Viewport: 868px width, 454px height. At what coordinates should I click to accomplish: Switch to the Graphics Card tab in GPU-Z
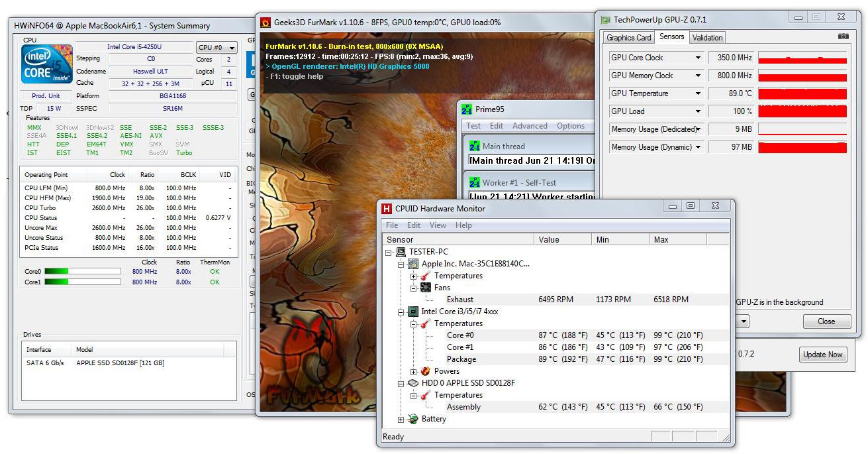(x=628, y=38)
